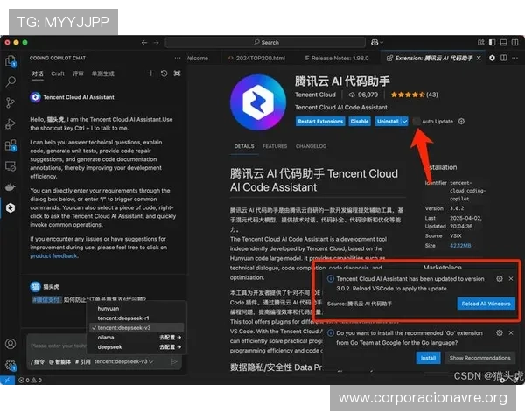The width and height of the screenshot is (525, 420).
Task: Go forward with the navigation arrow
Action: pyautogui.click(x=157, y=43)
